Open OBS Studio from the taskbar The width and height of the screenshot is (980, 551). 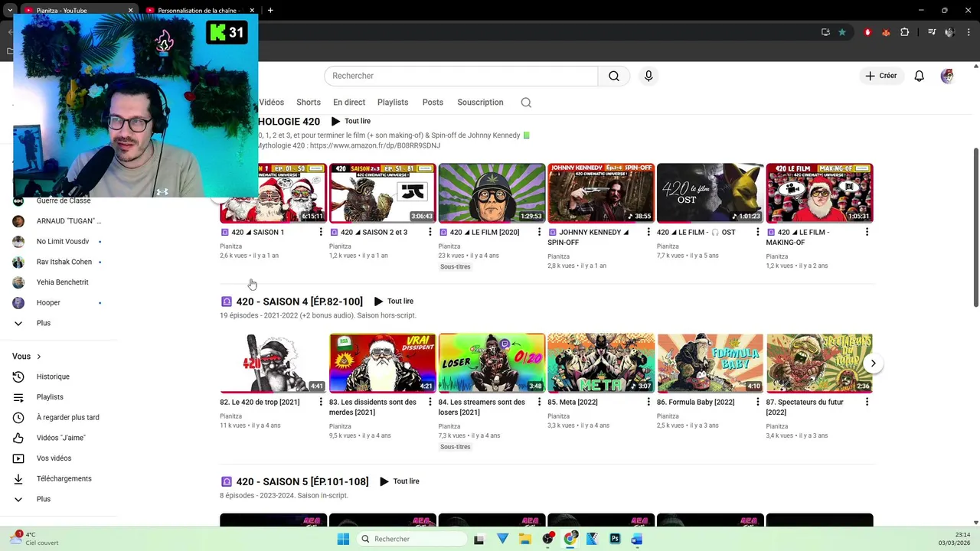pyautogui.click(x=547, y=539)
